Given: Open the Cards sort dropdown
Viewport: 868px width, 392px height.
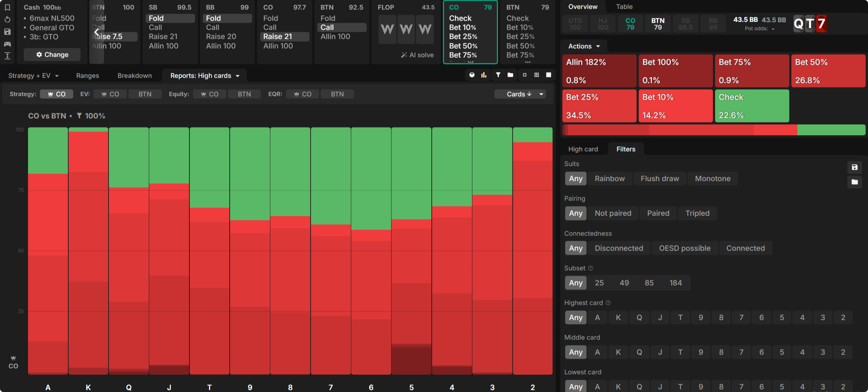Looking at the screenshot, I should (x=521, y=94).
